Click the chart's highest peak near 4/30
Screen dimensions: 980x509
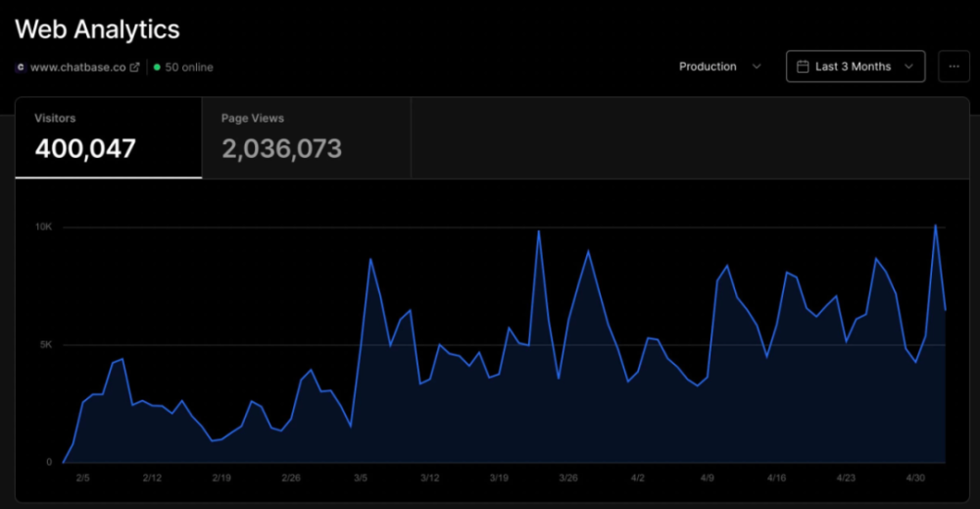[935, 226]
